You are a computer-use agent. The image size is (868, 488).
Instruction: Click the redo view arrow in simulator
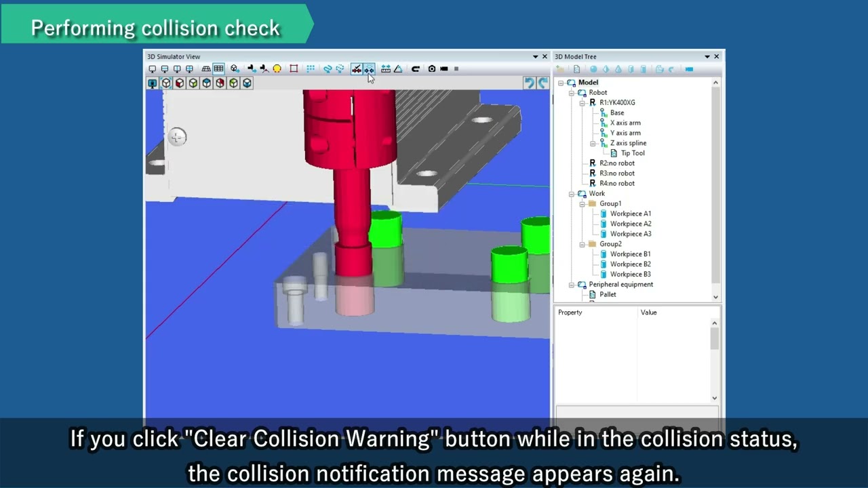coord(543,83)
